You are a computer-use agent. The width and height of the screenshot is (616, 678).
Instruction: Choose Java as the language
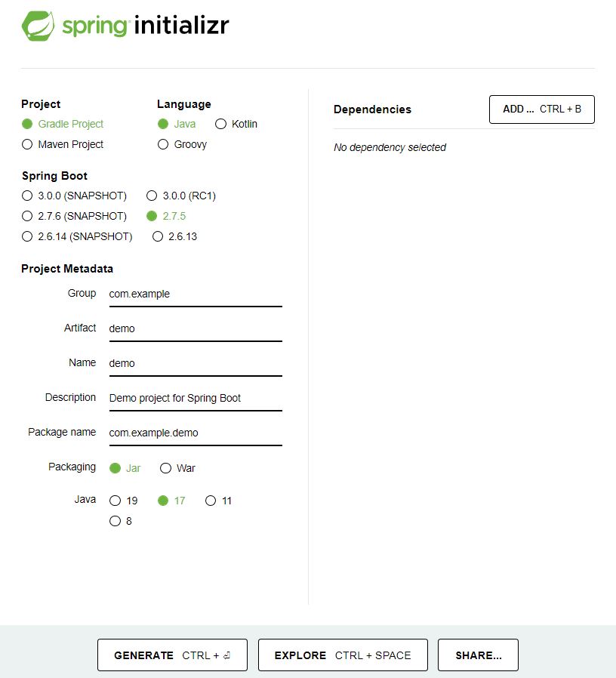tap(163, 124)
